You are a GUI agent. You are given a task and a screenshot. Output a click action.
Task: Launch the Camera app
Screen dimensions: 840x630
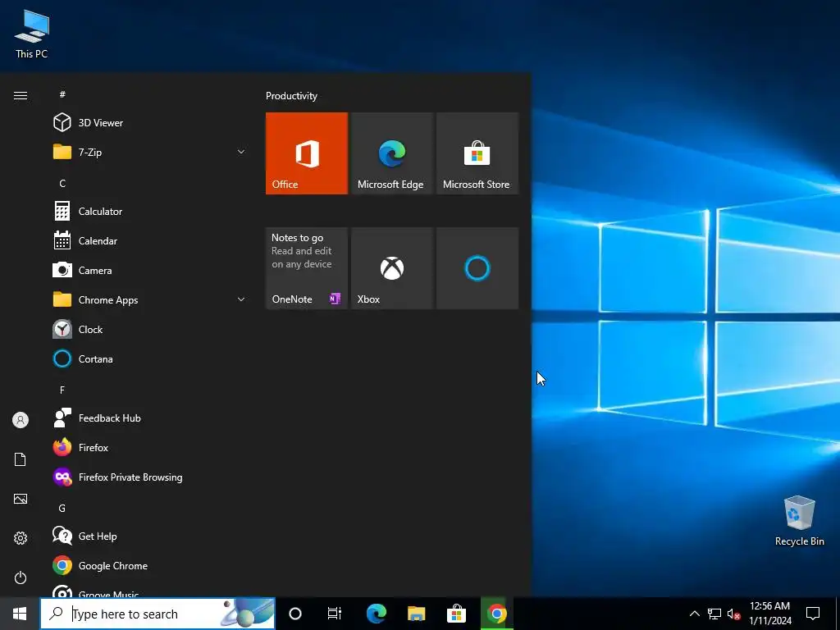coord(150,270)
